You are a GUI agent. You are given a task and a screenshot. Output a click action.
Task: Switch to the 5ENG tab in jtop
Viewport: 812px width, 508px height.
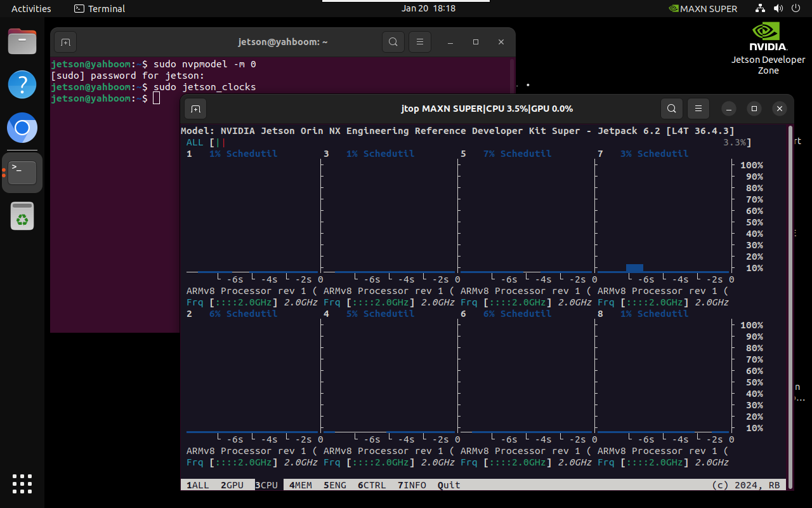(x=335, y=485)
